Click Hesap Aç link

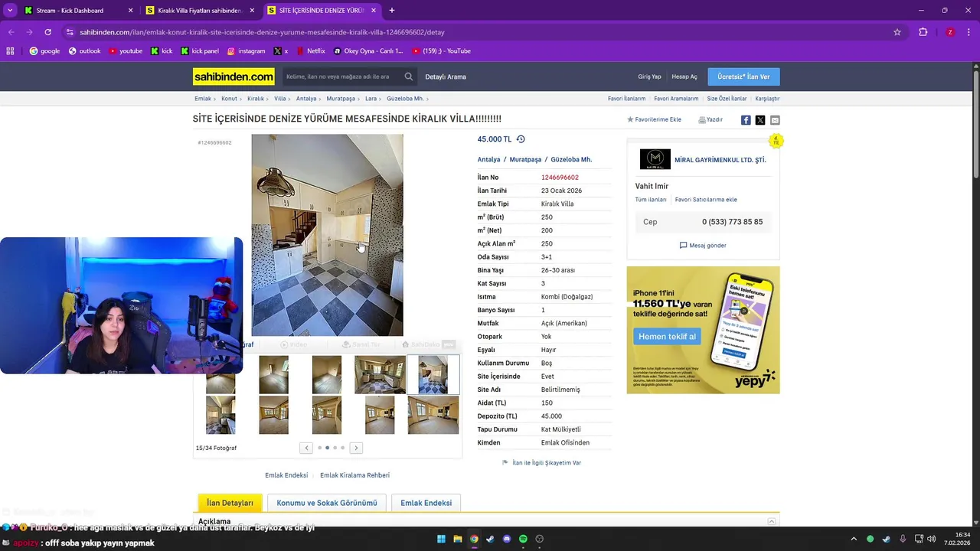(x=684, y=77)
